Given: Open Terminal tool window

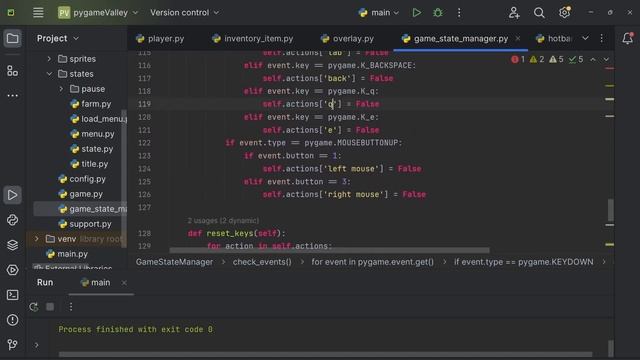Looking at the screenshot, I should click(13, 295).
